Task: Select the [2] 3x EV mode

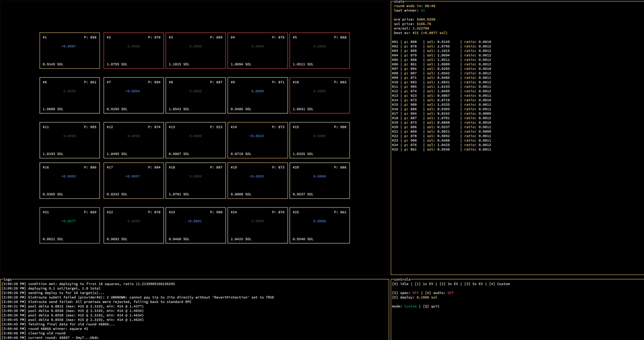Action: (x=450, y=284)
